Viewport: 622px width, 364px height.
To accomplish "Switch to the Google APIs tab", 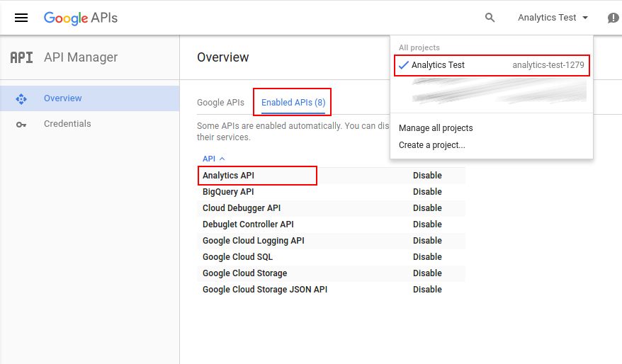I will [x=220, y=102].
